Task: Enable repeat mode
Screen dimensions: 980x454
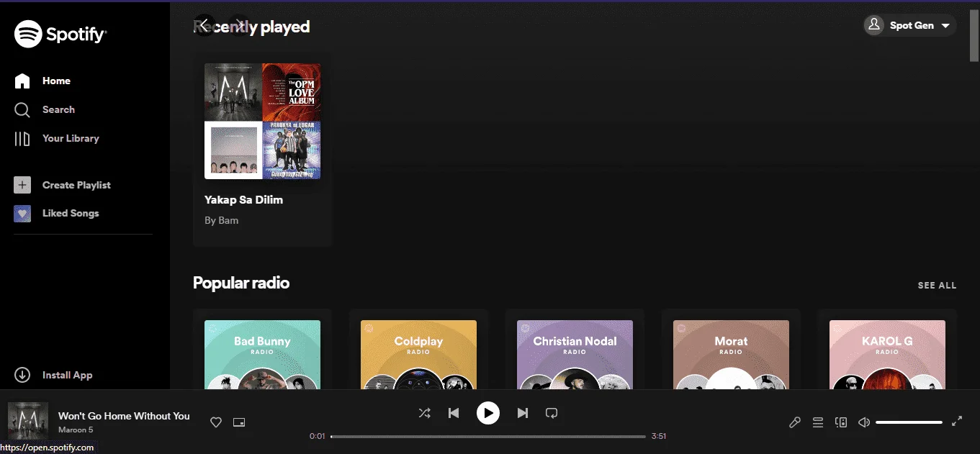Action: [x=552, y=413]
